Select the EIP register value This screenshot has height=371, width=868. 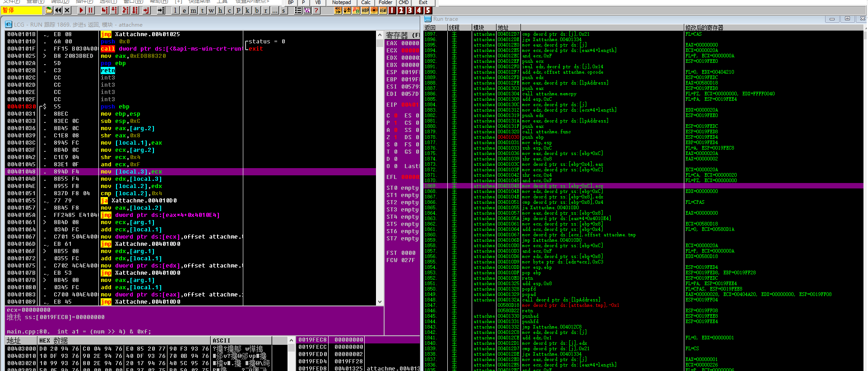tap(410, 105)
